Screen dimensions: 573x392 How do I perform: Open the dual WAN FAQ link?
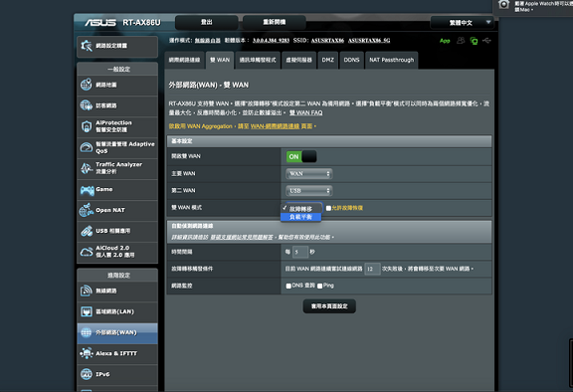[x=305, y=112]
